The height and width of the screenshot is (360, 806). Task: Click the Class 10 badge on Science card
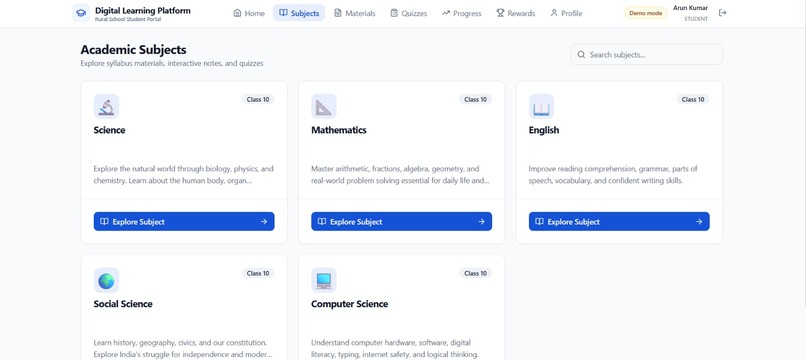(x=258, y=99)
